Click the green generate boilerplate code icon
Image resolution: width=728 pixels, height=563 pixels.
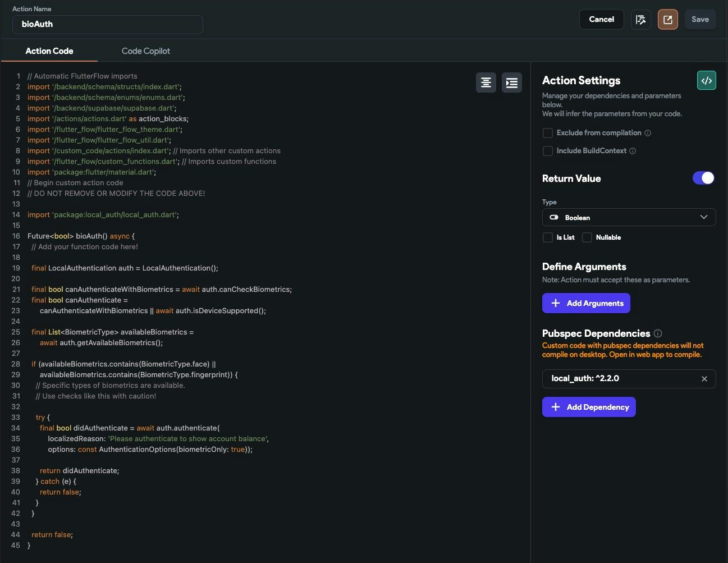pyautogui.click(x=706, y=81)
